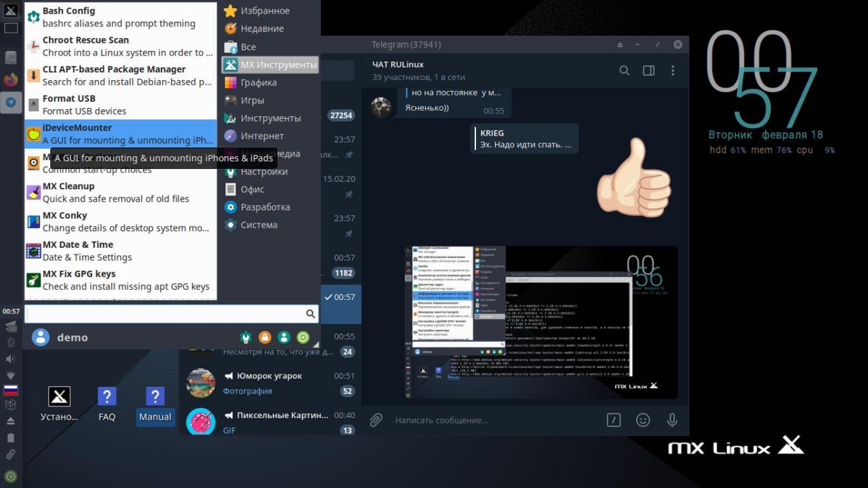868x488 pixels.
Task: Open the Инструменты category
Action: (x=270, y=117)
